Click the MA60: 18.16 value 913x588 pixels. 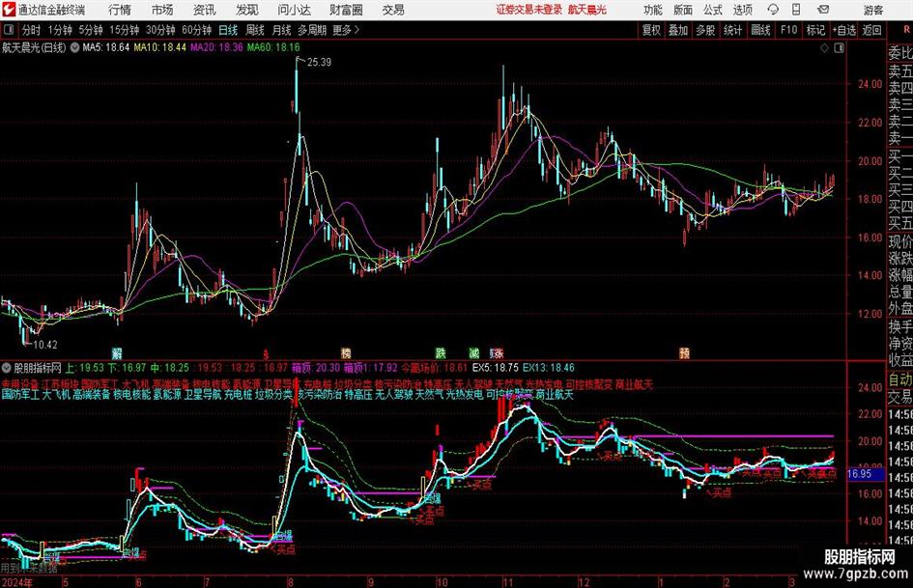[273, 47]
